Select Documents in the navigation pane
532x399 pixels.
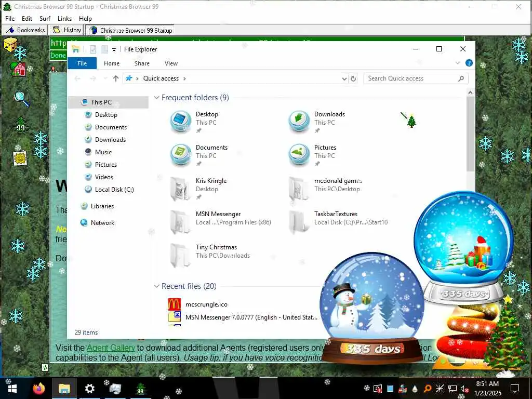(x=111, y=127)
